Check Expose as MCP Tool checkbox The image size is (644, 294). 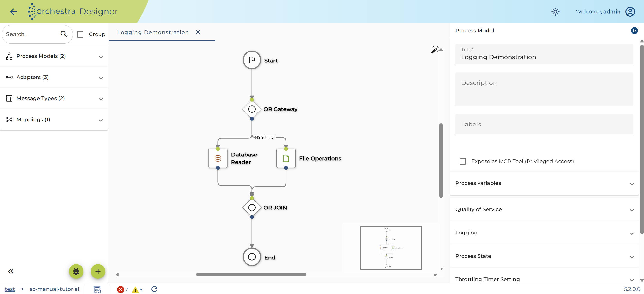tap(462, 161)
